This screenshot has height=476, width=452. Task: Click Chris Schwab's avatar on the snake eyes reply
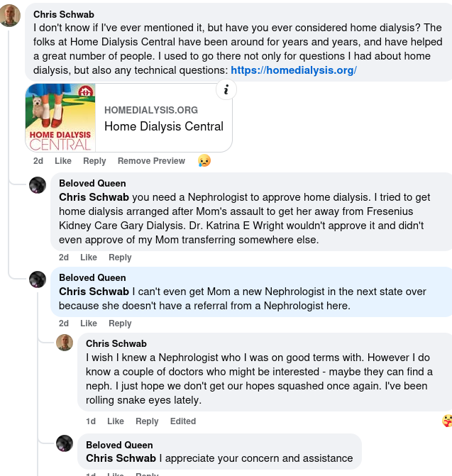click(x=65, y=343)
